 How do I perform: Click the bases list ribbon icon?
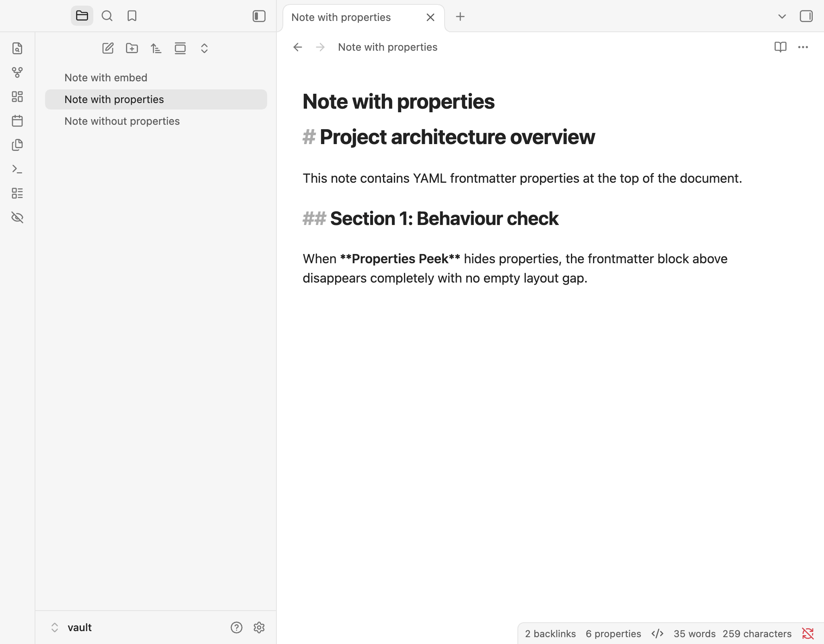coord(17,193)
